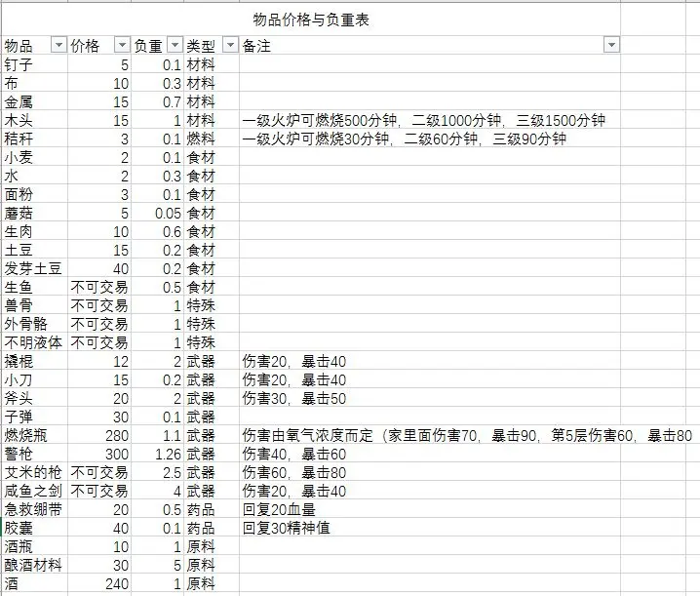Viewport: 700px width, 596px height.
Task: Open the 物品 column filter dropdown
Action: pos(58,46)
